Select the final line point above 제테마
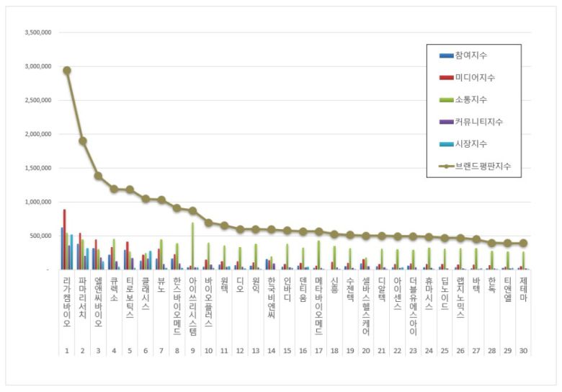 524,244
